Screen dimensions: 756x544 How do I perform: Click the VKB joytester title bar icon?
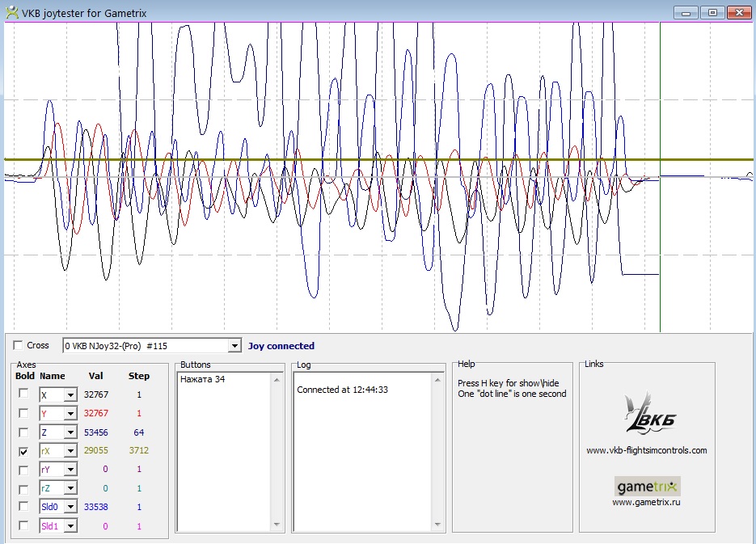(x=11, y=12)
